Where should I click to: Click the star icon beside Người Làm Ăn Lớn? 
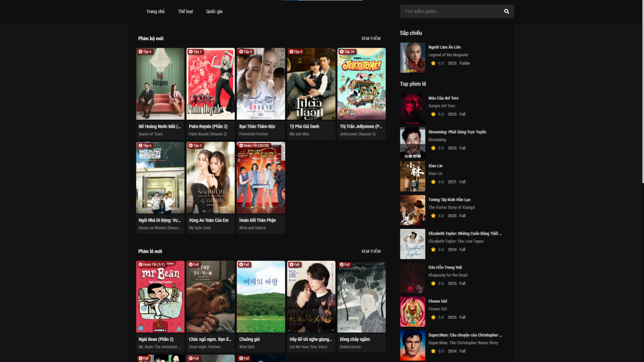pyautogui.click(x=433, y=63)
